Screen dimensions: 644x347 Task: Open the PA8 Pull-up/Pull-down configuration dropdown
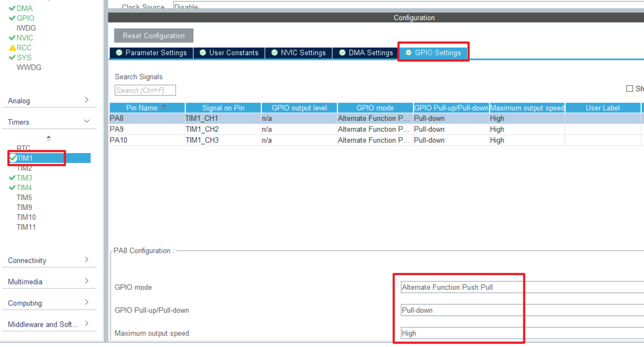522,310
